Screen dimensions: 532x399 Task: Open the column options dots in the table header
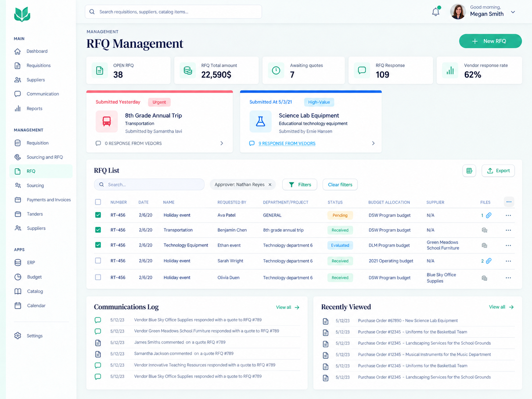tap(509, 202)
